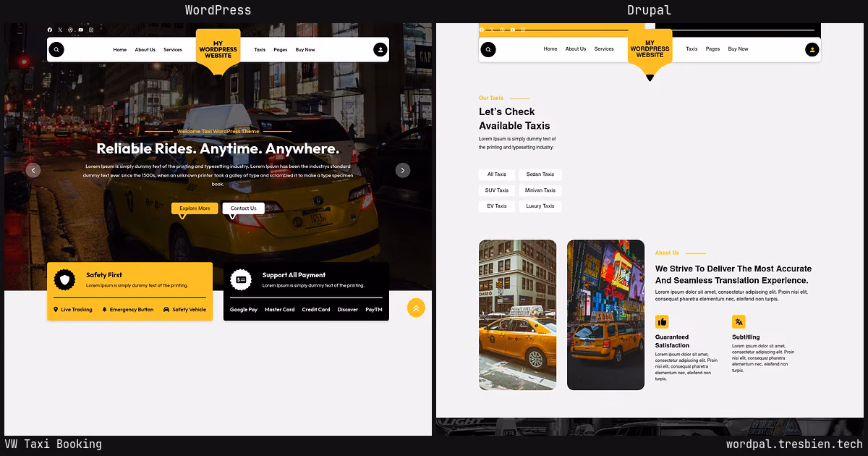Open Pages in WordPress navbar
Screen dimensions: 868x456
[281, 50]
